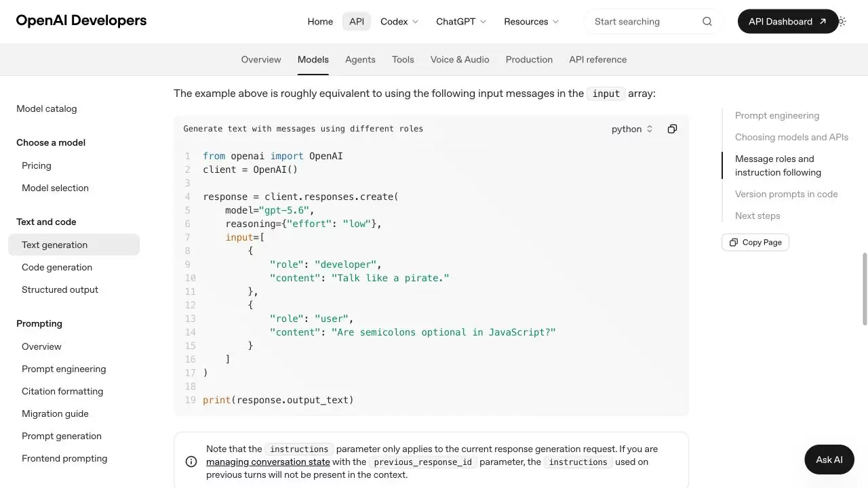Switch to the Voice & Audio tab

[x=460, y=60]
